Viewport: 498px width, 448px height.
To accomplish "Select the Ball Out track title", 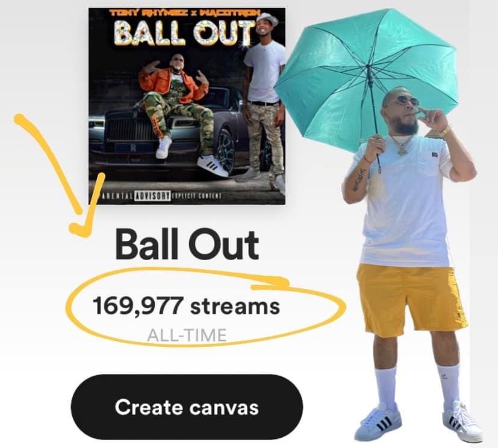I will click(187, 245).
